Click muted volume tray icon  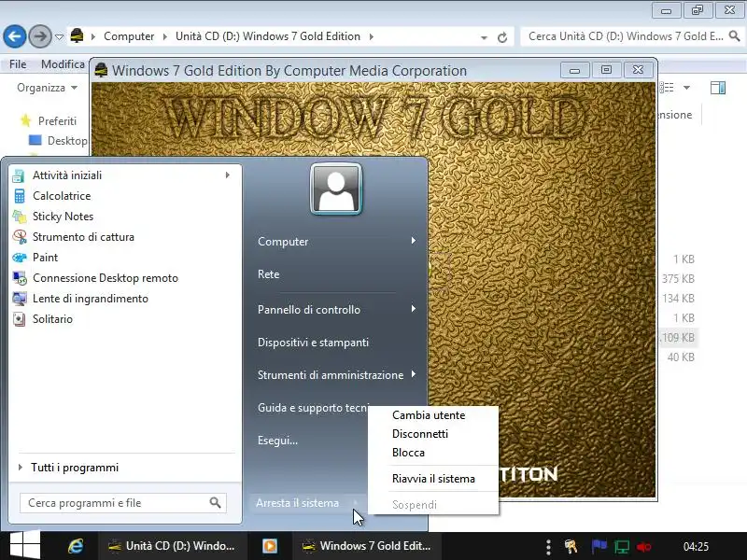click(x=643, y=546)
